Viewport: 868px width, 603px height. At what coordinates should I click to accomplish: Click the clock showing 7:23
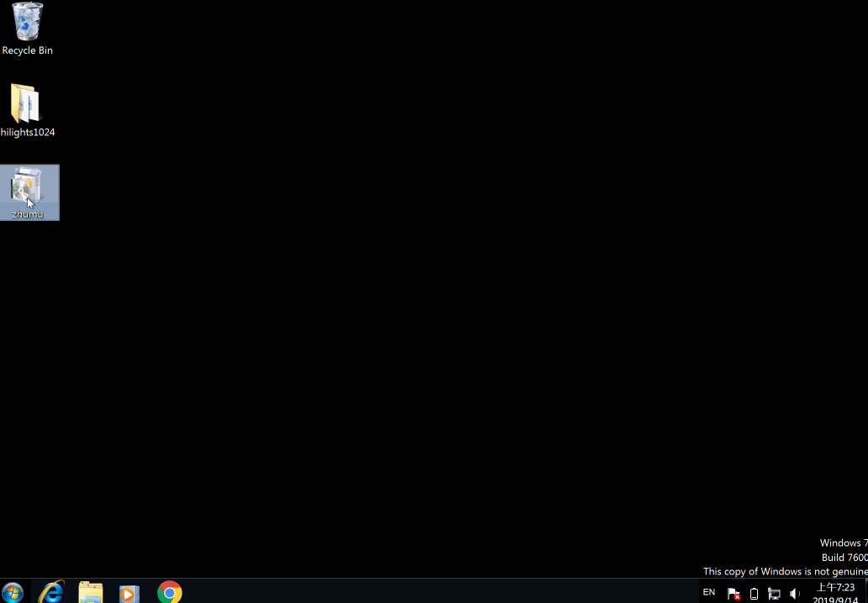[x=836, y=587]
